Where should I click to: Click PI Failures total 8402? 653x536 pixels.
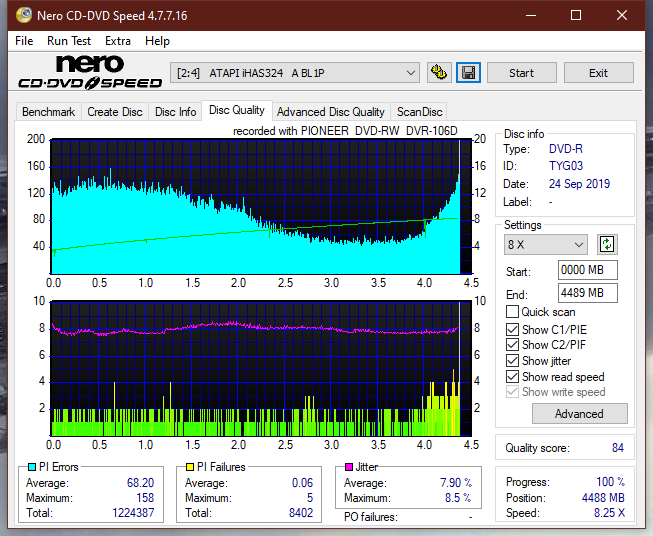click(301, 512)
